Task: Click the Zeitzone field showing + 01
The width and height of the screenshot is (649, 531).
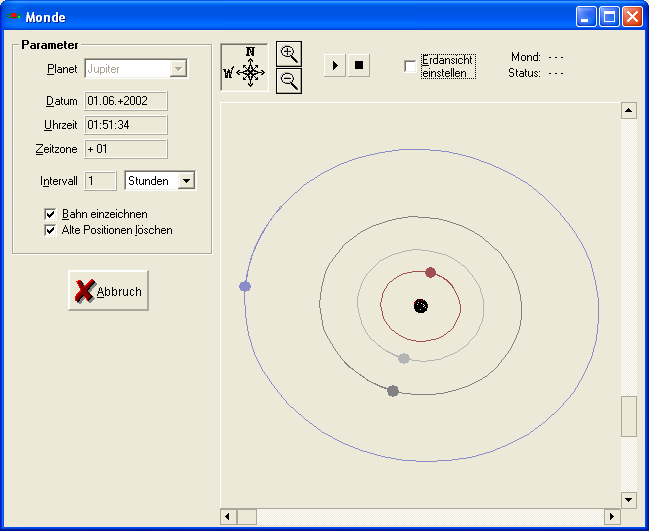Action: click(x=126, y=149)
